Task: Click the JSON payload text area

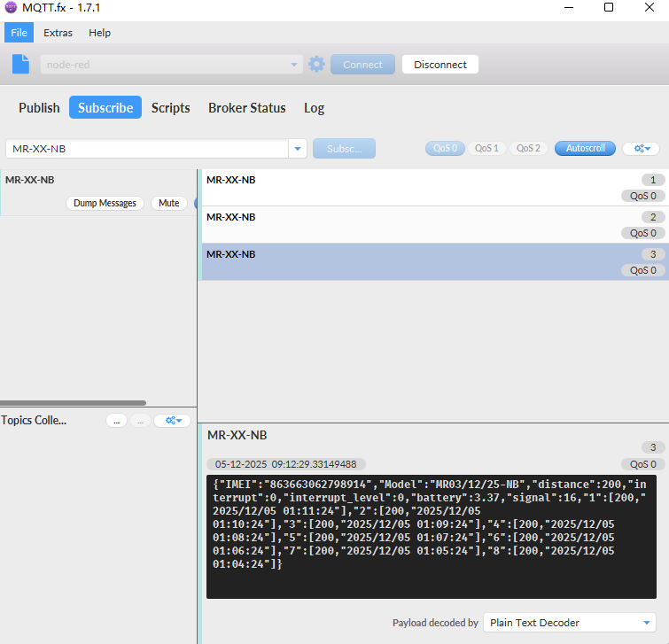Action: pos(432,537)
